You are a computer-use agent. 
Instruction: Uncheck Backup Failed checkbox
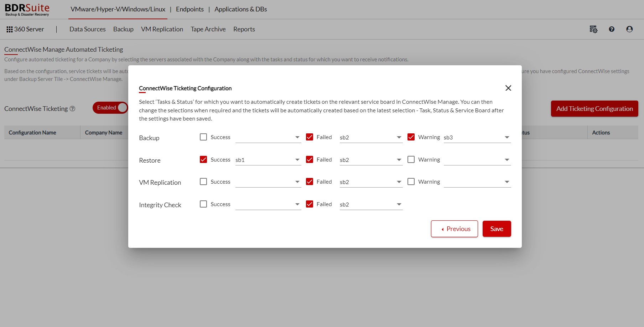pos(310,137)
